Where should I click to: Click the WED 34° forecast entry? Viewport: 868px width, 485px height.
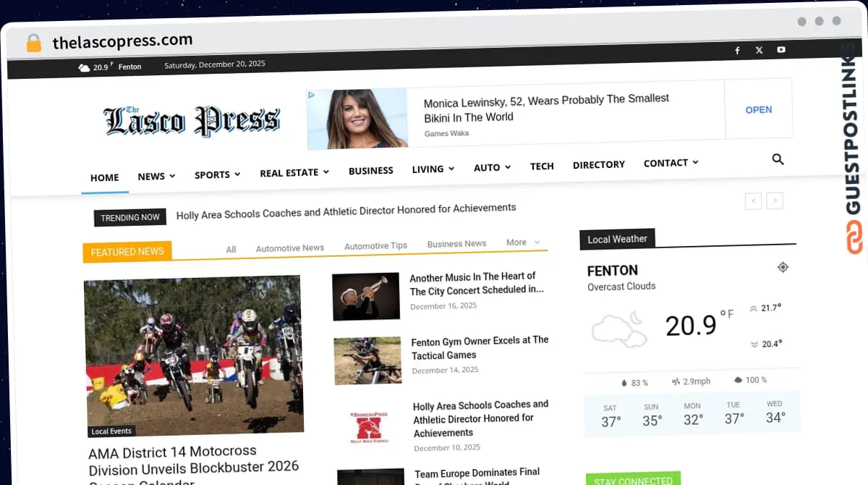click(775, 413)
